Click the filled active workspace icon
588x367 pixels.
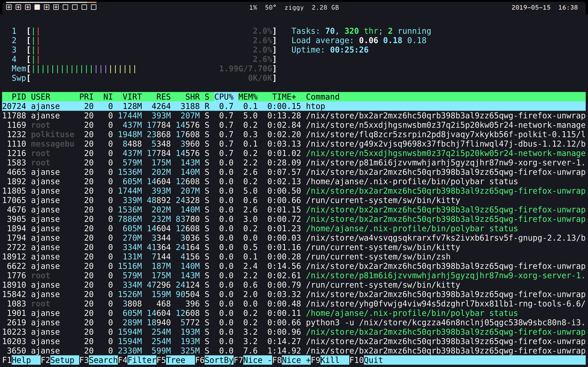pos(37,7)
